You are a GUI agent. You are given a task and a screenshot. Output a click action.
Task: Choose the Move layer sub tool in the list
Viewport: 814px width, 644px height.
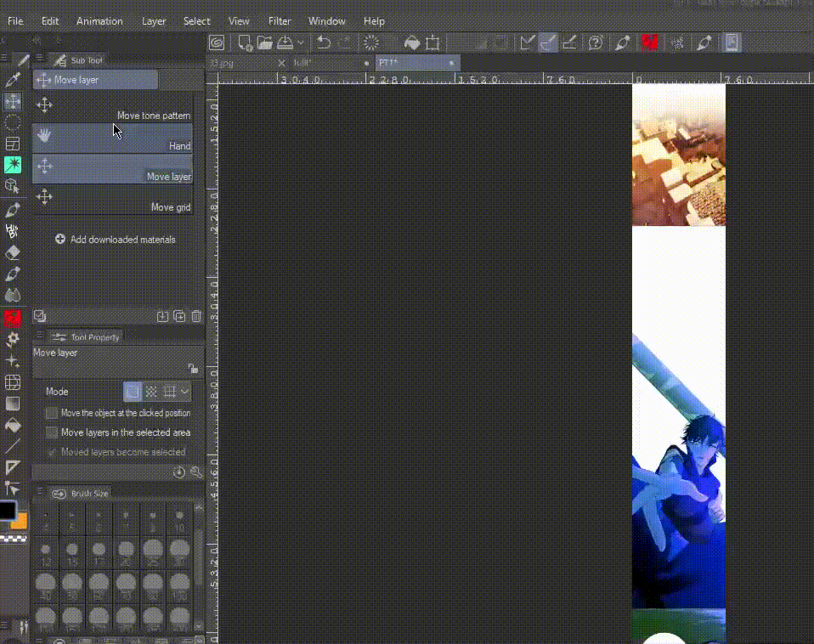coord(113,169)
